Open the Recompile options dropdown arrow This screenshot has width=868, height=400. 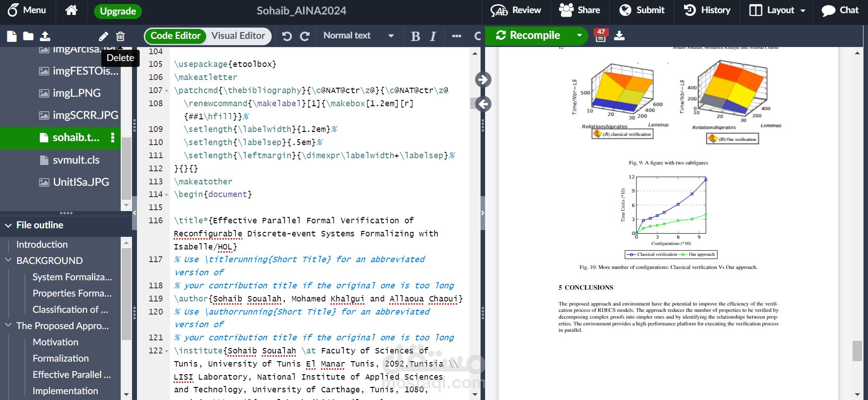(x=579, y=35)
